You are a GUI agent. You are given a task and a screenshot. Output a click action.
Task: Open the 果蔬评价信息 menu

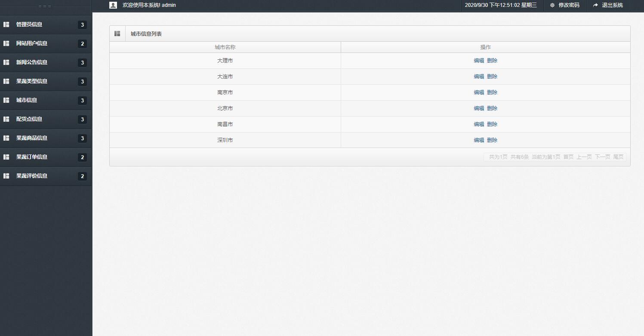point(46,176)
